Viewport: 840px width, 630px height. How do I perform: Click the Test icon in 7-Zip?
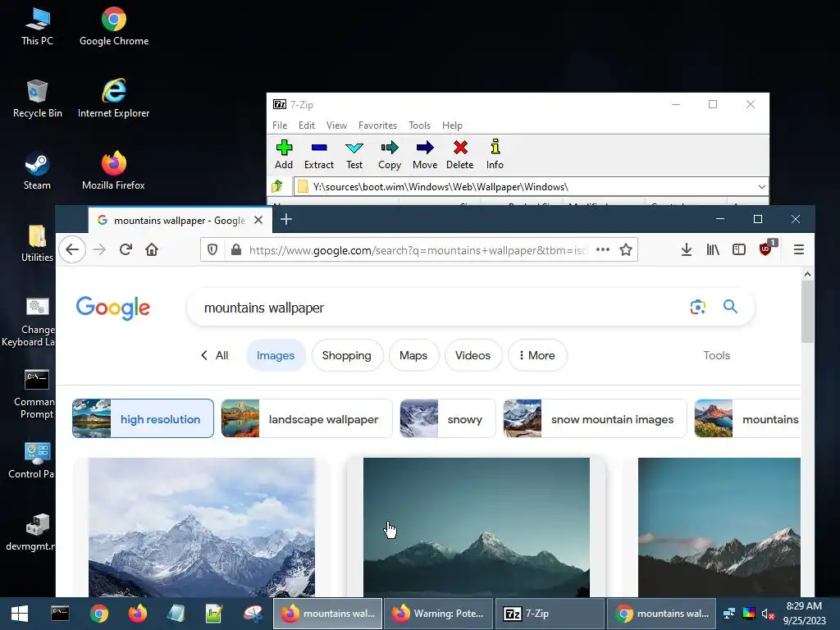354,154
